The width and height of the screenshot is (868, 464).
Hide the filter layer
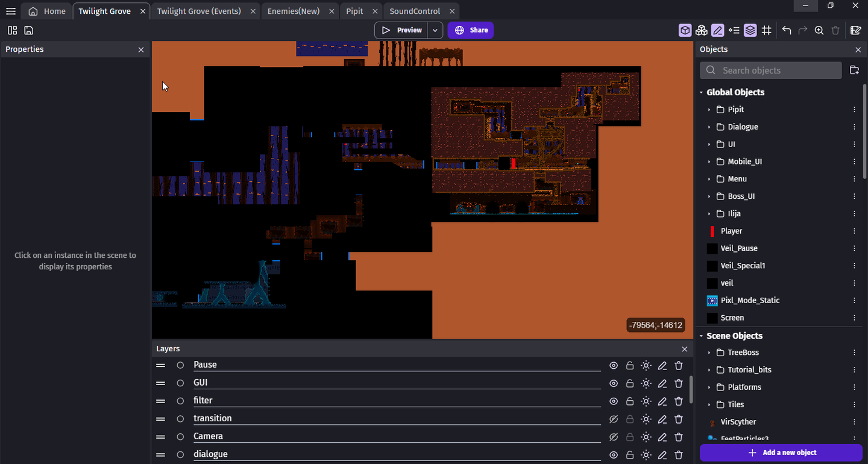[x=614, y=401]
